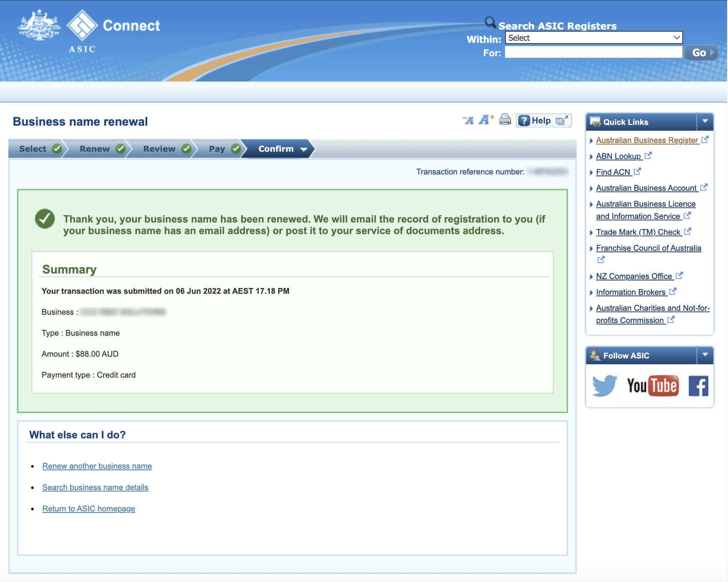Click the Go search button
728x582 pixels.
pyautogui.click(x=701, y=53)
